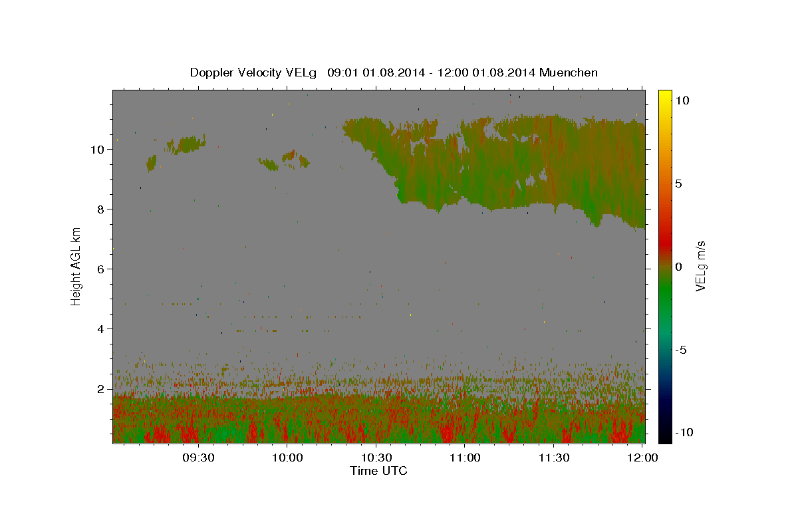798x532 pixels.
Task: Click the 'VELg m/s' colorbar title
Action: tap(701, 266)
